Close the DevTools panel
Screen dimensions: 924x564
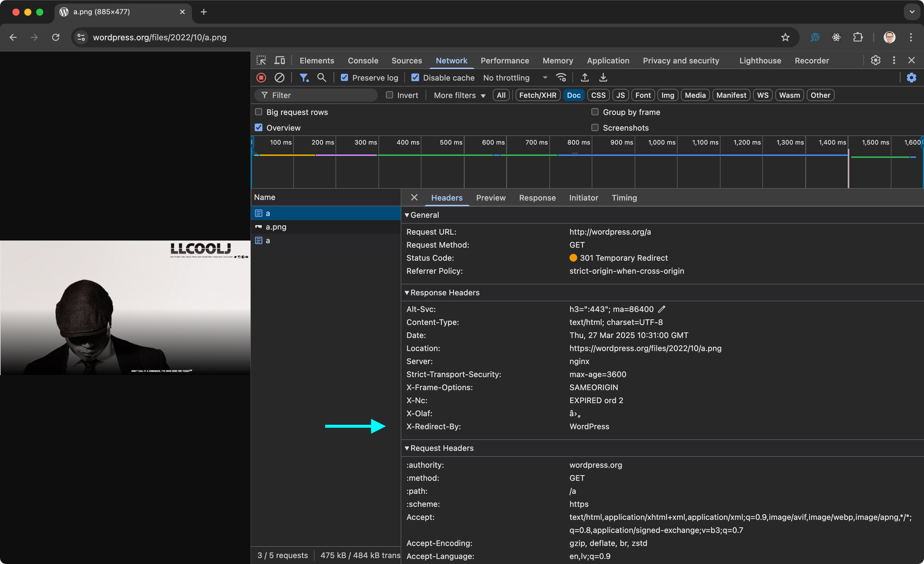click(x=912, y=60)
